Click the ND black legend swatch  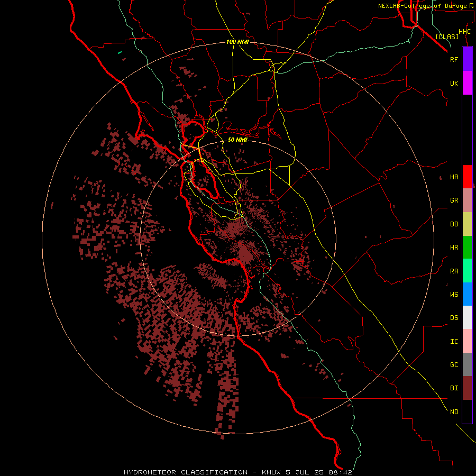(467, 411)
